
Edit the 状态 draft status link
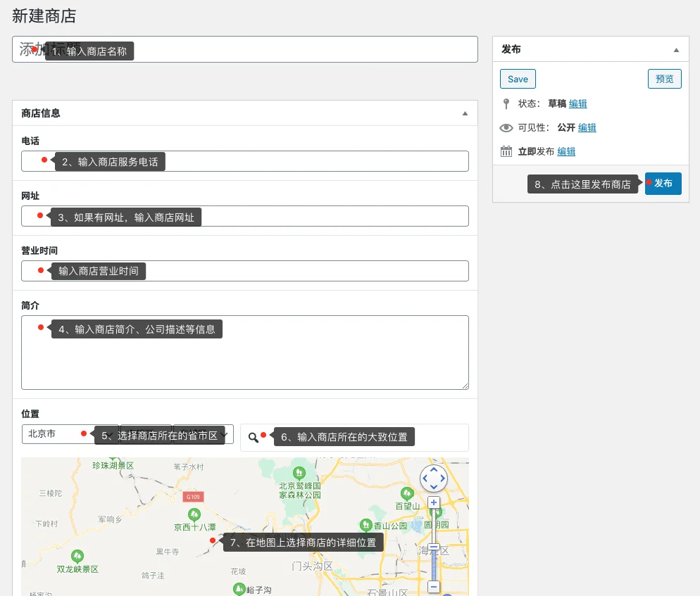tap(577, 103)
